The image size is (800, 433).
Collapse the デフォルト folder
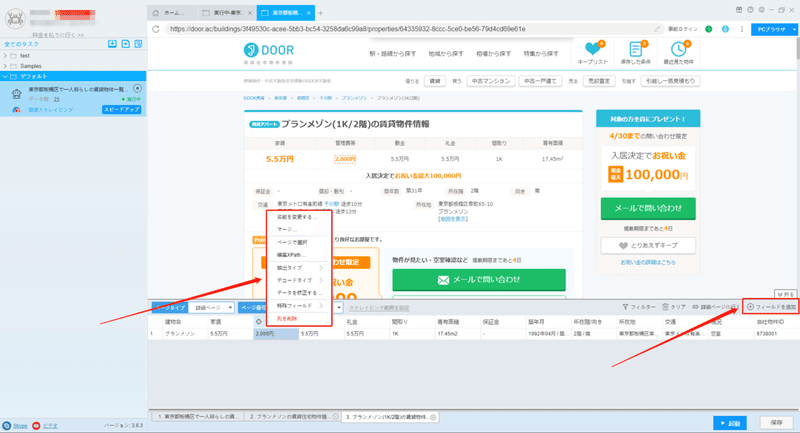pyautogui.click(x=5, y=77)
